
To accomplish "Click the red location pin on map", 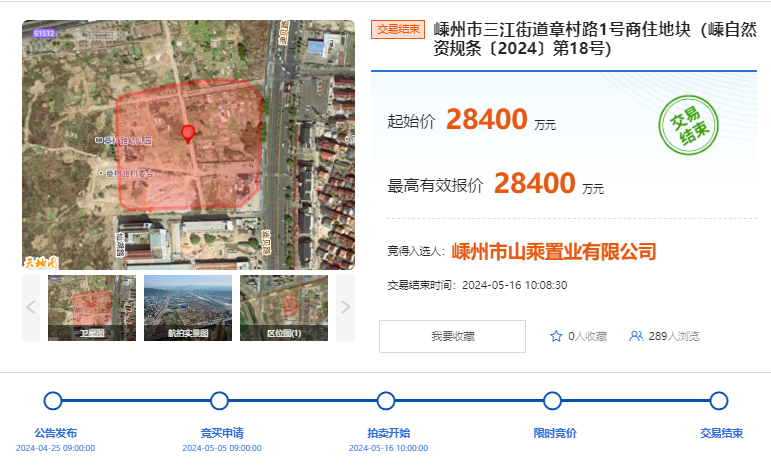I will coord(187,134).
